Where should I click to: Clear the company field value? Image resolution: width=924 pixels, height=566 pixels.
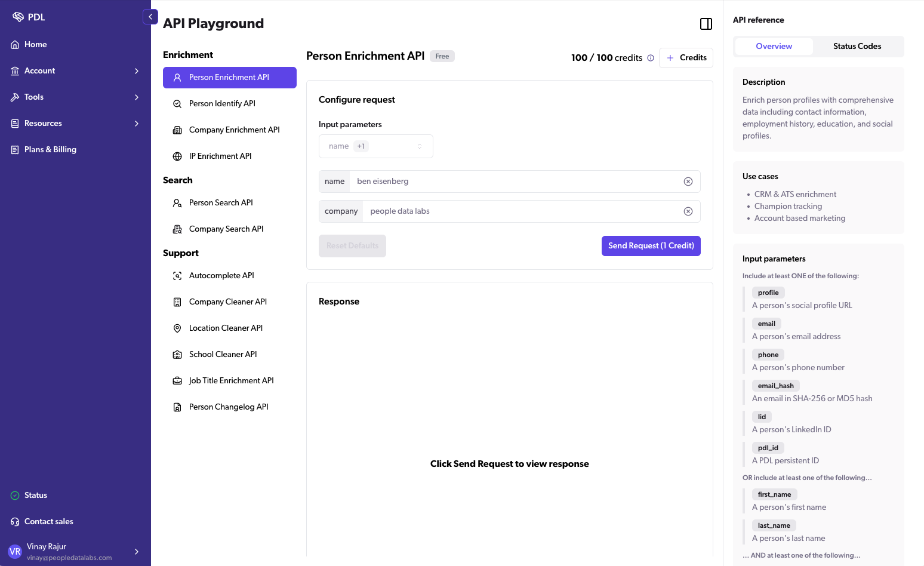click(x=688, y=211)
